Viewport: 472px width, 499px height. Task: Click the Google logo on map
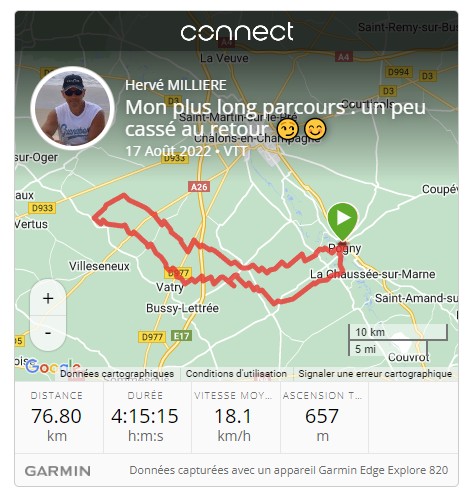pyautogui.click(x=53, y=367)
